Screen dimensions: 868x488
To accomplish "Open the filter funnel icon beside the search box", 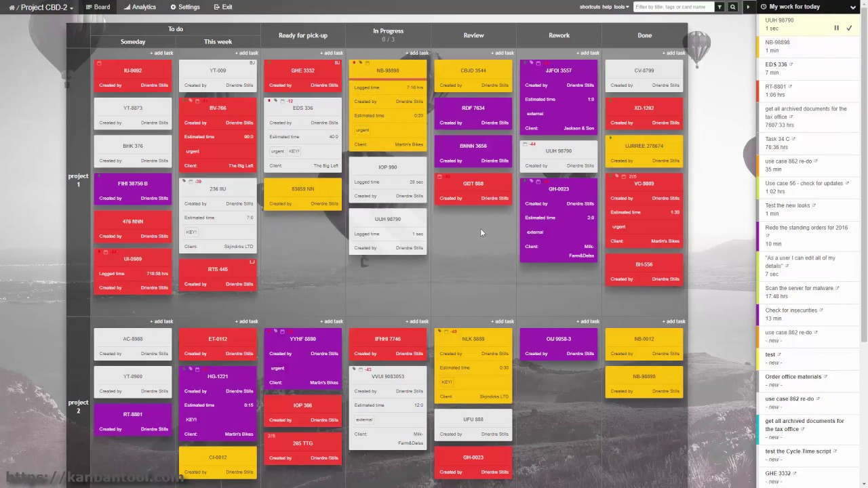I will tap(719, 7).
